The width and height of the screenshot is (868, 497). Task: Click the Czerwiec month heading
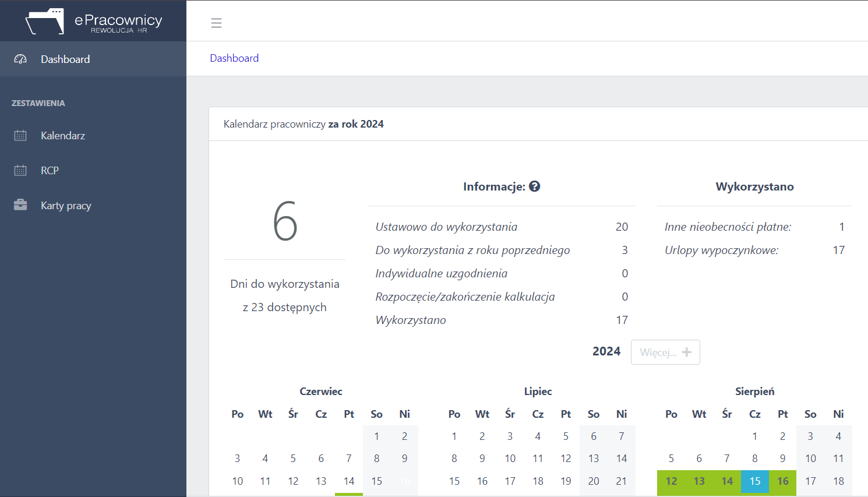coord(321,392)
